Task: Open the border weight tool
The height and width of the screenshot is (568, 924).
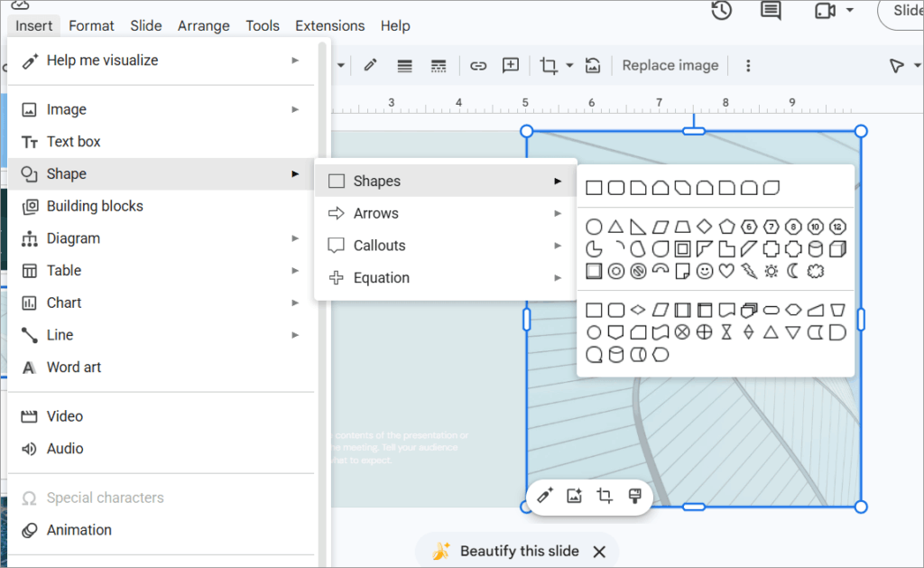Action: click(404, 66)
